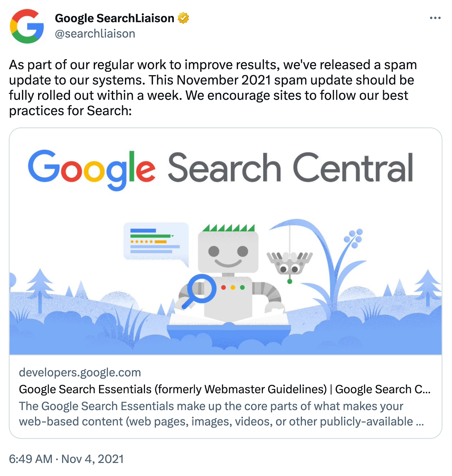Image resolution: width=452 pixels, height=476 pixels.
Task: Click the gold verified badge
Action: coord(183,18)
